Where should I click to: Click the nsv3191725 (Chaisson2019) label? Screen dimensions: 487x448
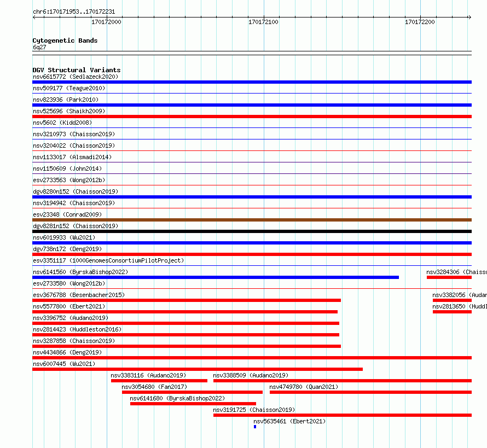tap(254, 410)
